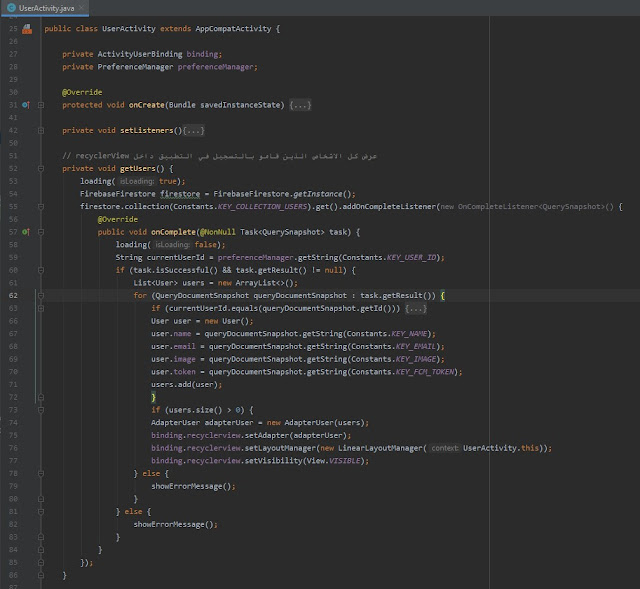This screenshot has height=589, width=640.
Task: Click the context parameter hint before UserActivity.this
Action: (x=445, y=448)
